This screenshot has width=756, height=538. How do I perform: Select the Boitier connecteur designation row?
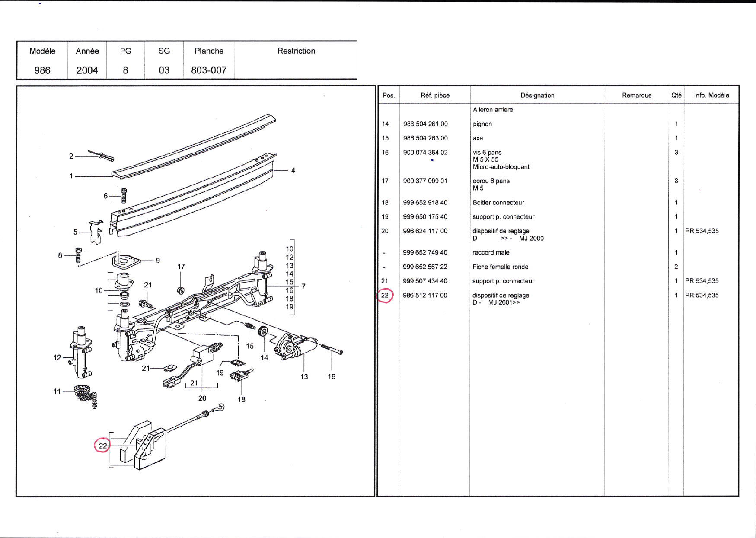click(498, 203)
